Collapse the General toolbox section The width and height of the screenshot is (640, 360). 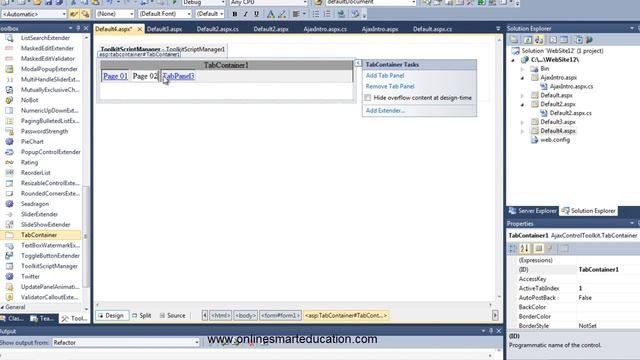coord(2,307)
